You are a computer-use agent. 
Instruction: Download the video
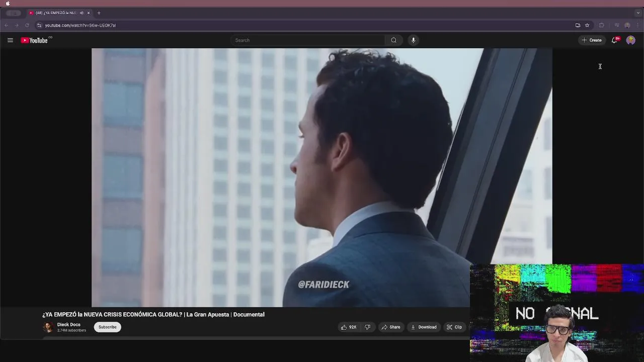[424, 327]
